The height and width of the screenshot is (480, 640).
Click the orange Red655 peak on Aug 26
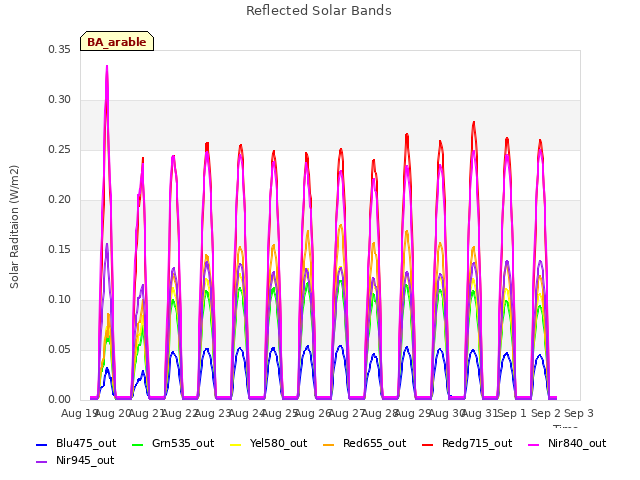(340, 225)
